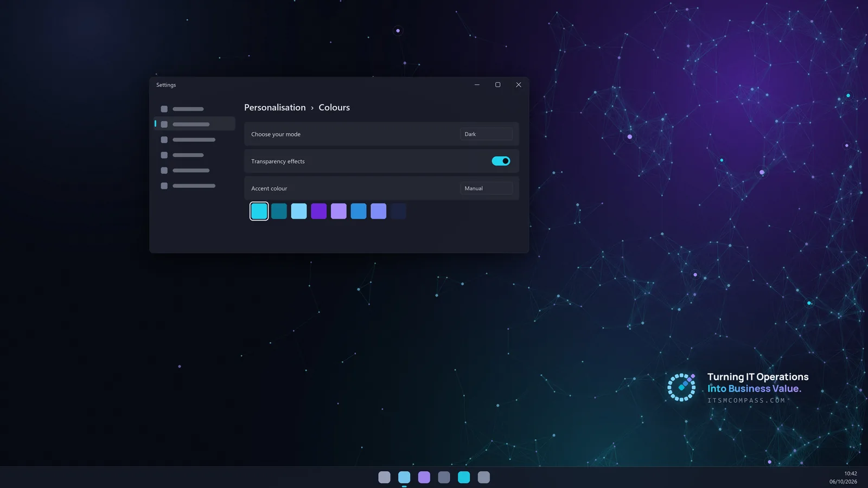Open the slate blue taskbar app icon
This screenshot has width=868, height=488.
point(444,477)
